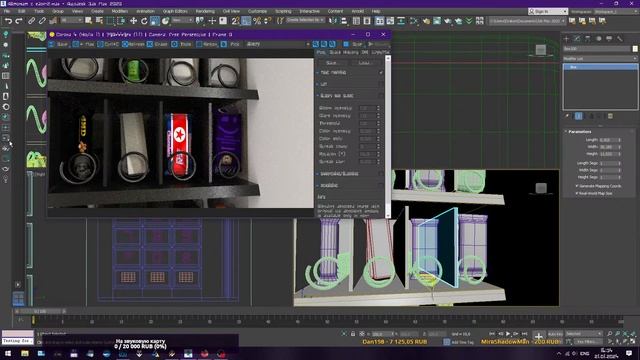
Task: Toggle Show End Result in modifier stack
Action: pos(578,116)
